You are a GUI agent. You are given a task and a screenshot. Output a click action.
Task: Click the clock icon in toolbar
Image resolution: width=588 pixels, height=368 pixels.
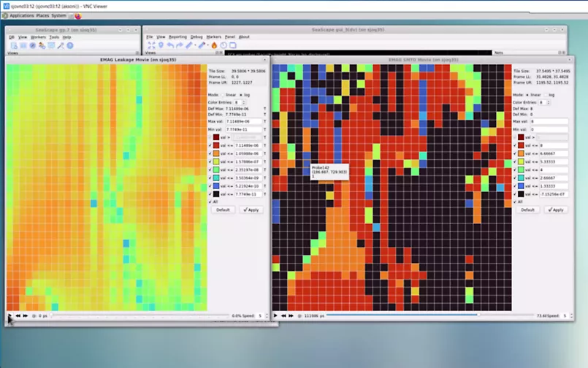[224, 45]
